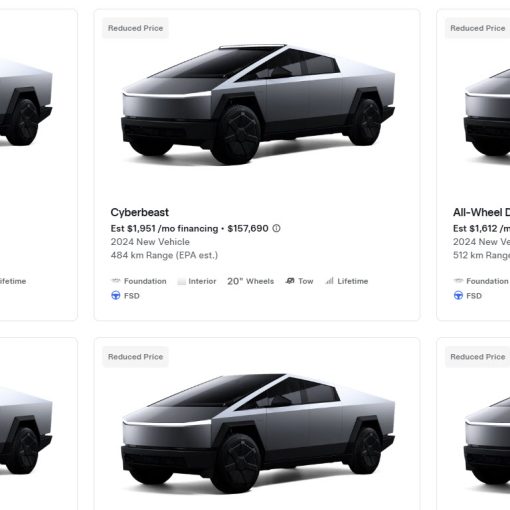Click the 484 km Range (EPA est.) text

164,255
